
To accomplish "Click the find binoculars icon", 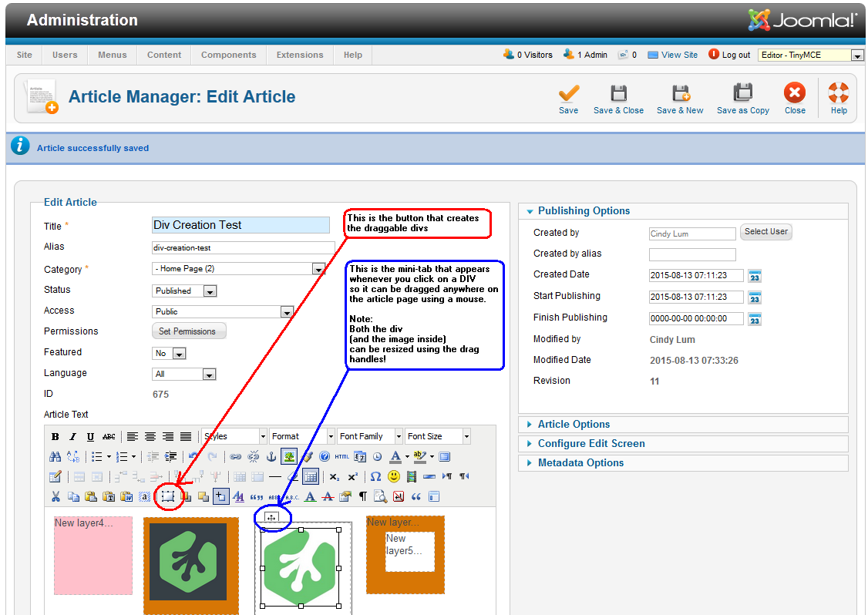I will tap(56, 456).
